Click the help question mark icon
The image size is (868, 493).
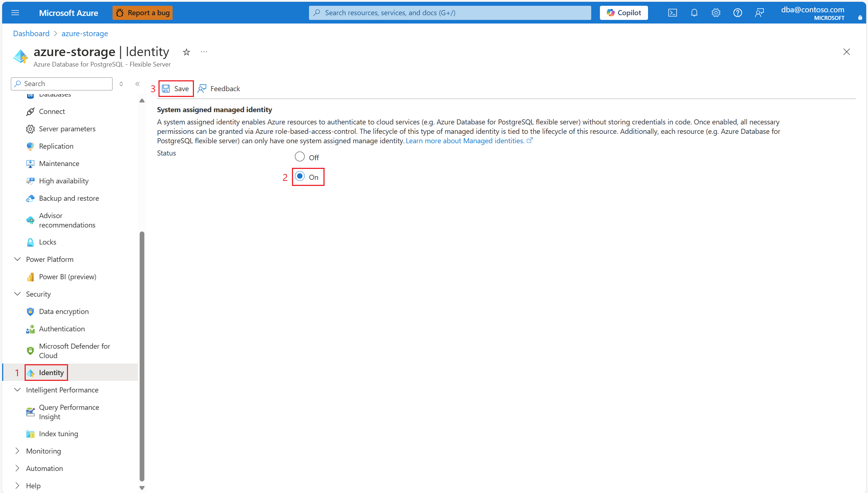(x=737, y=13)
